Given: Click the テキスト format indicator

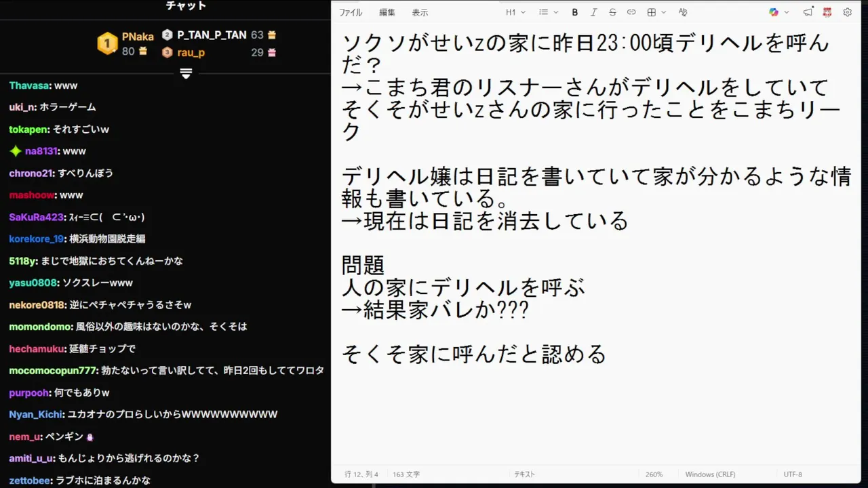Looking at the screenshot, I should pos(525,474).
